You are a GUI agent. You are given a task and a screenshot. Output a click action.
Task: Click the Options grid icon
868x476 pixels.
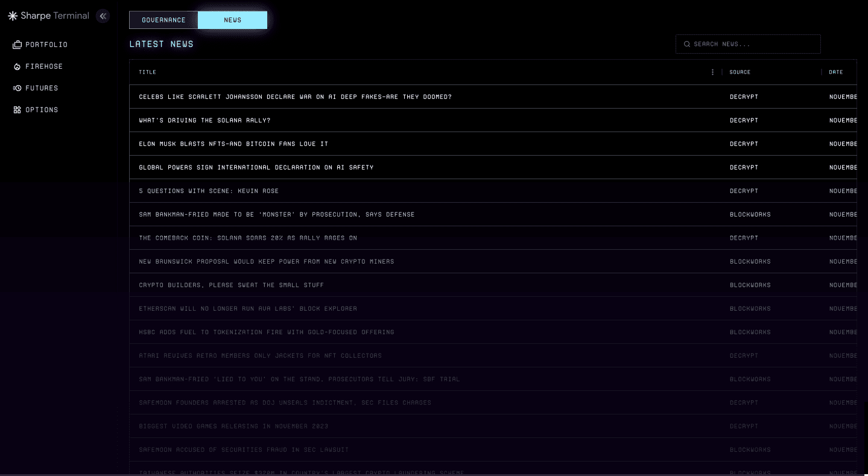[17, 110]
